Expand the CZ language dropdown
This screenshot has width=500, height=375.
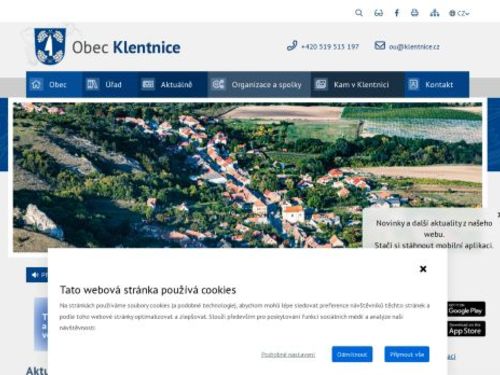click(x=459, y=13)
